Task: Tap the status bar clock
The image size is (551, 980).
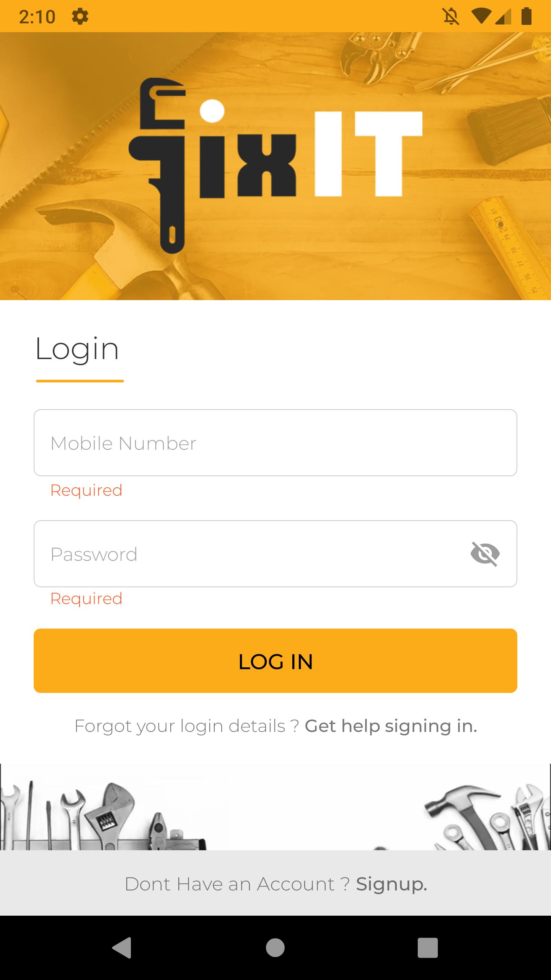Action: coord(37,17)
